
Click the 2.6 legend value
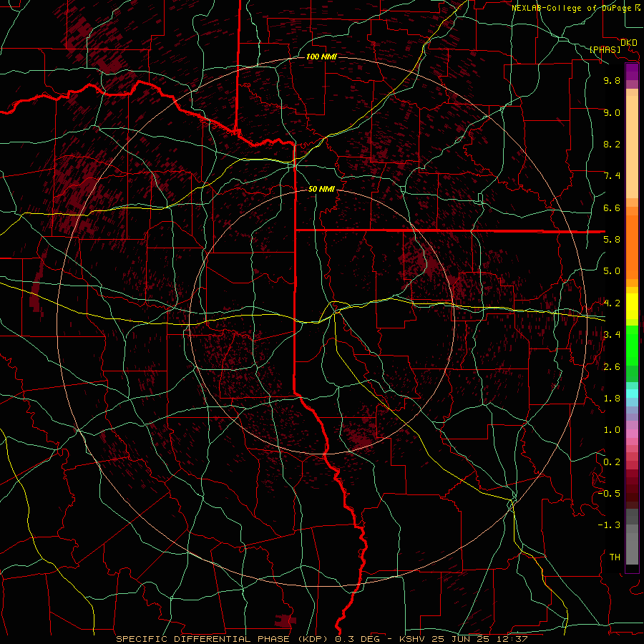pos(612,367)
